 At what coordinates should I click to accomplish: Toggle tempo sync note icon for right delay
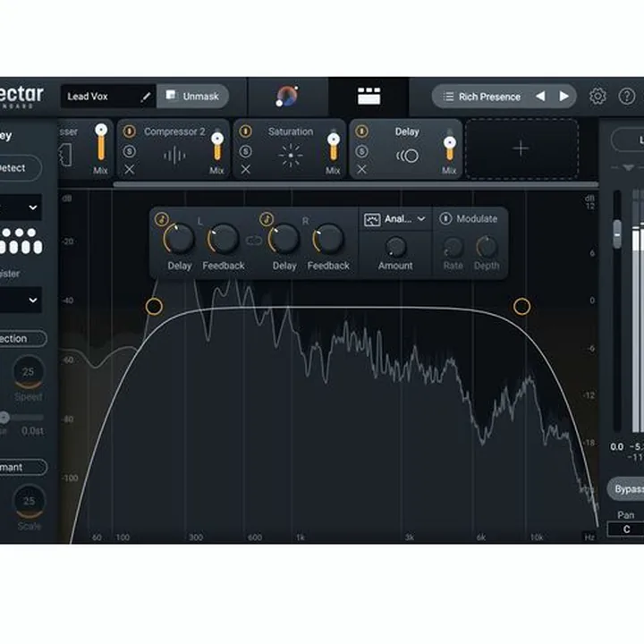[x=267, y=219]
